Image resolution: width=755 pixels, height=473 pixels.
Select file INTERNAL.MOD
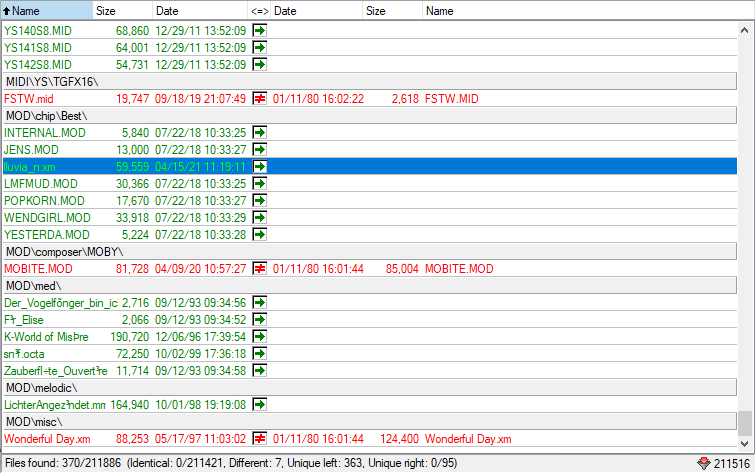point(45,132)
